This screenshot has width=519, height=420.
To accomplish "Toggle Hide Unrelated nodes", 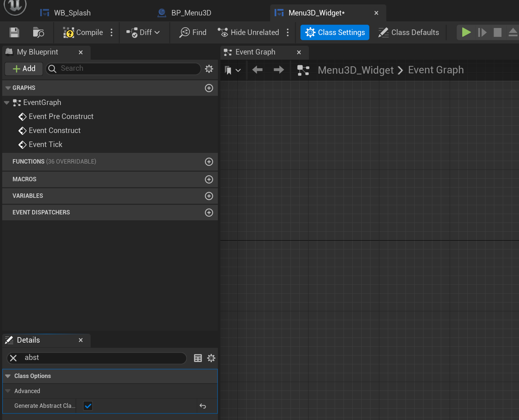I will click(248, 32).
